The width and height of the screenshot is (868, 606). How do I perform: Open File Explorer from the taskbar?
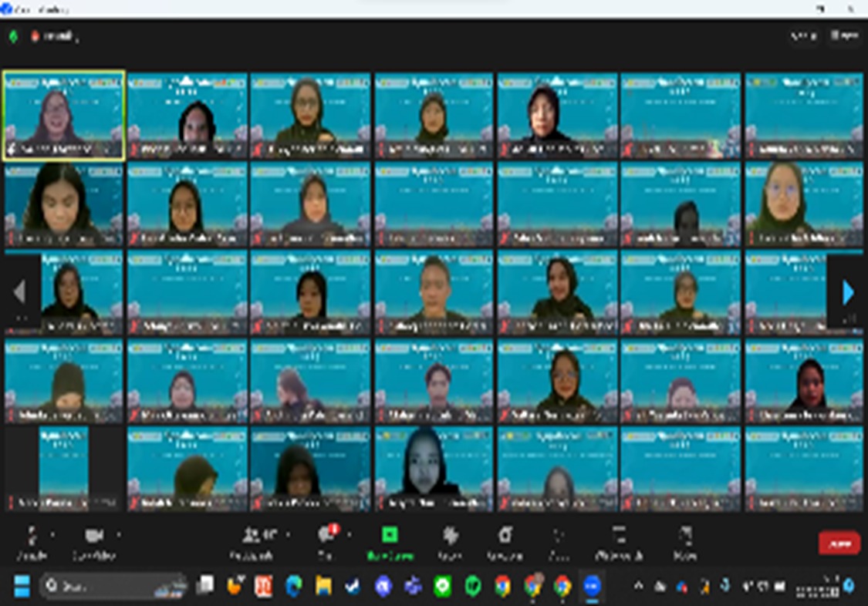323,587
